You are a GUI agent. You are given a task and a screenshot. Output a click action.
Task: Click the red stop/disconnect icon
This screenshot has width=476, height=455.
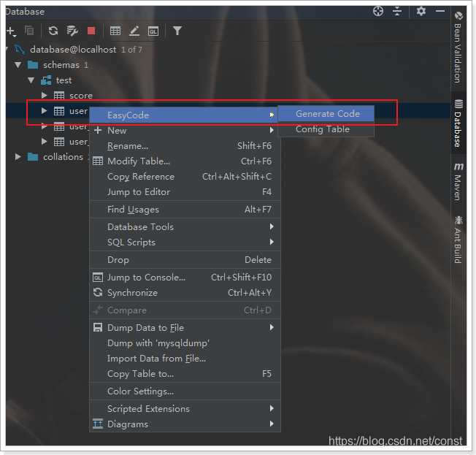pos(91,31)
